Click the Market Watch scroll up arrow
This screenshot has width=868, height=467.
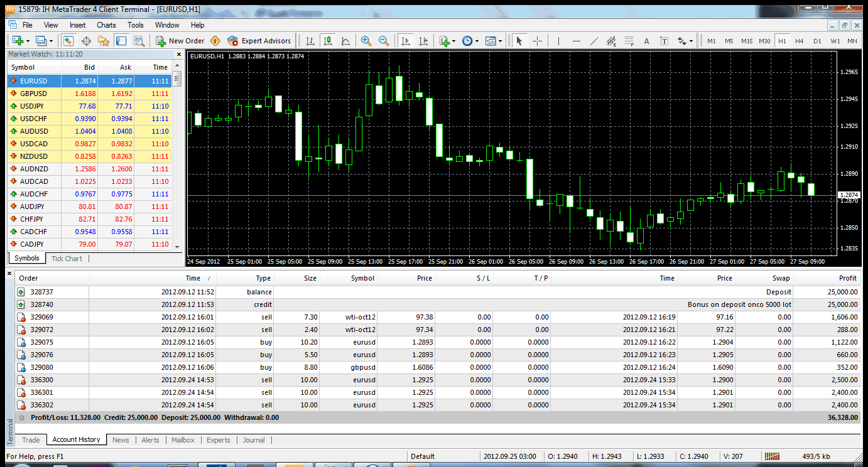177,67
